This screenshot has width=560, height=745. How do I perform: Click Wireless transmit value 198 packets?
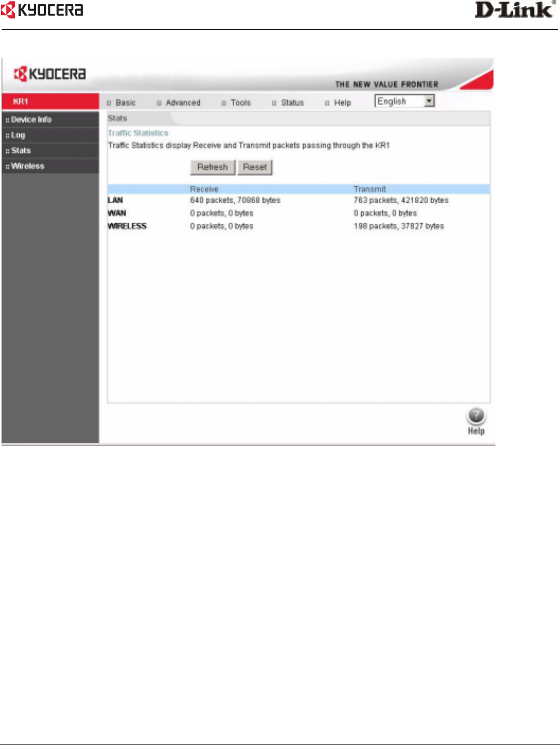coord(399,226)
